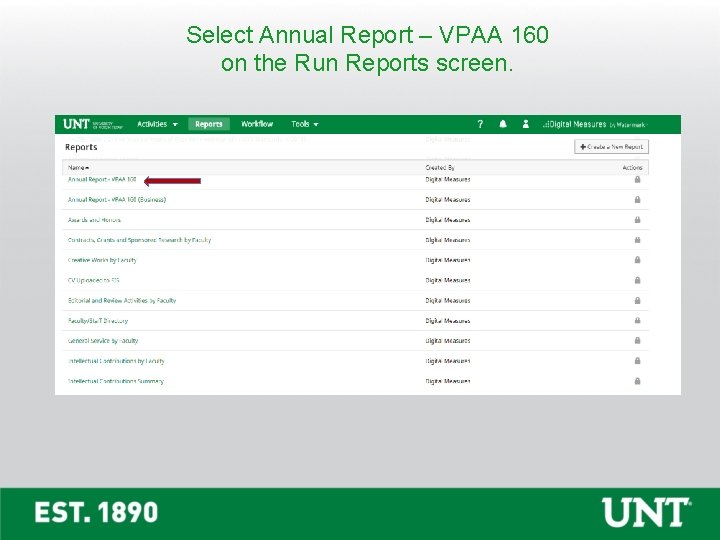Click the UNT logo in the navigation bar
This screenshot has height=540, width=720.
tap(93, 124)
